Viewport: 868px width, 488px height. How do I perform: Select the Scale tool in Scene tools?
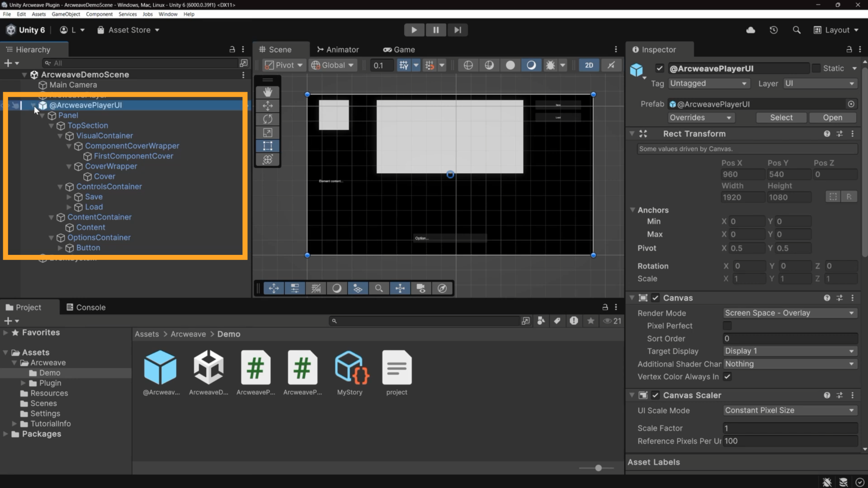[x=268, y=133]
